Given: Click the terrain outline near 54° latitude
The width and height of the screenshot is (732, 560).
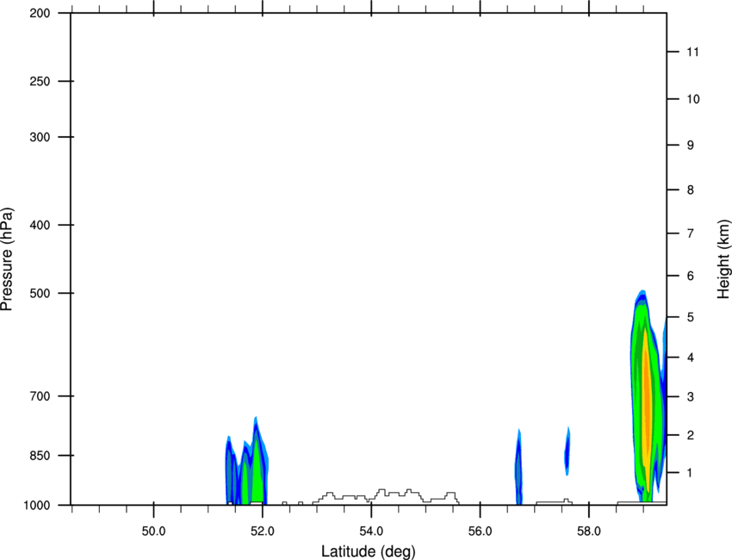Looking at the screenshot, I should click(386, 496).
